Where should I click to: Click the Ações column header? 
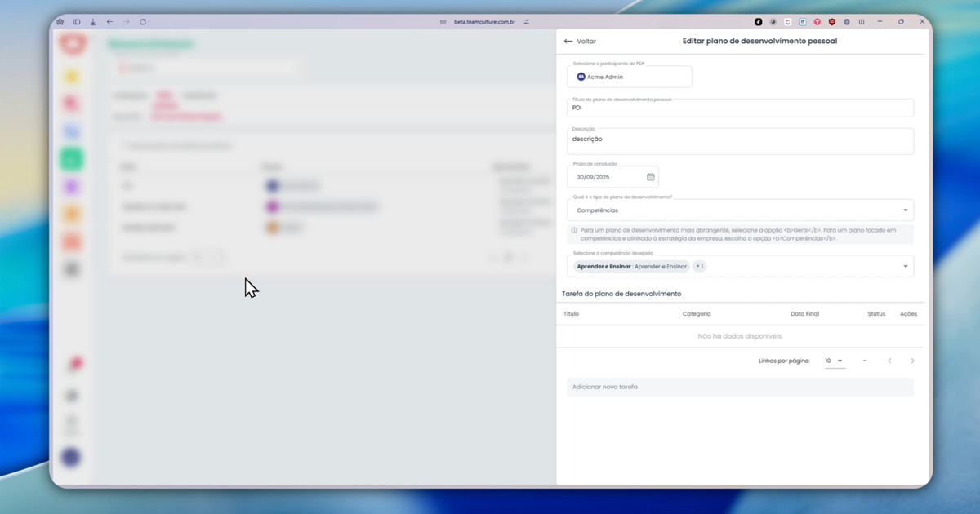[908, 314]
